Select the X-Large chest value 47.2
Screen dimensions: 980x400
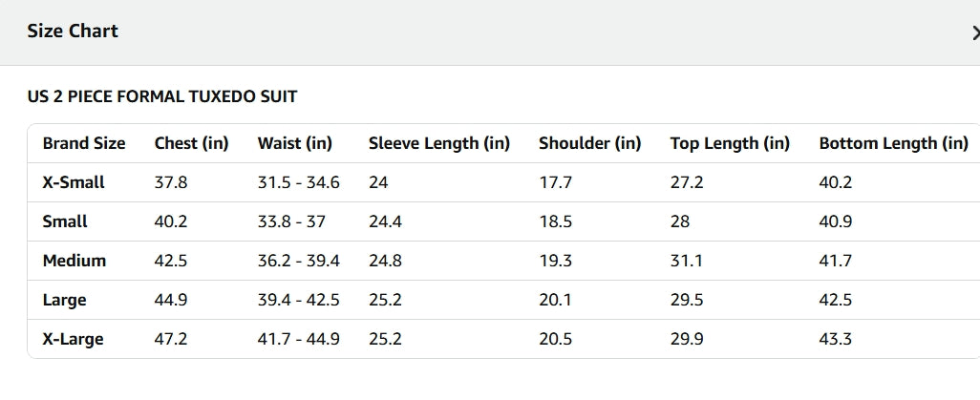pyautogui.click(x=171, y=339)
